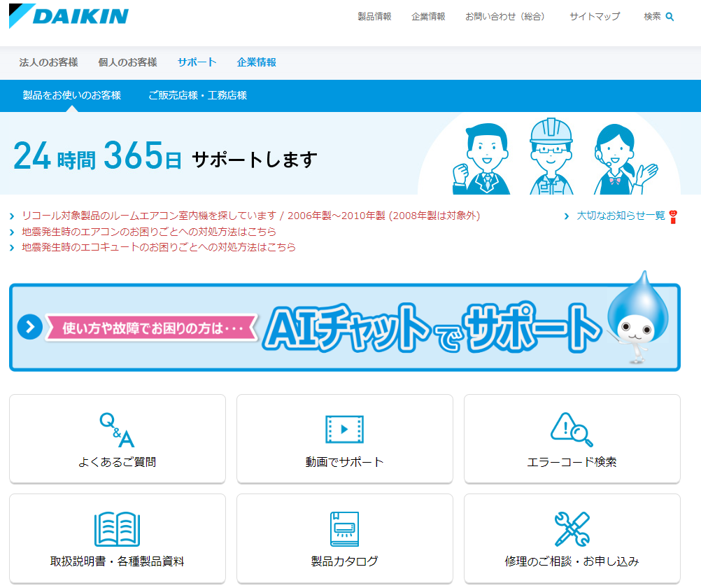Click the product catalog icon
This screenshot has width=701, height=588.
click(x=344, y=529)
